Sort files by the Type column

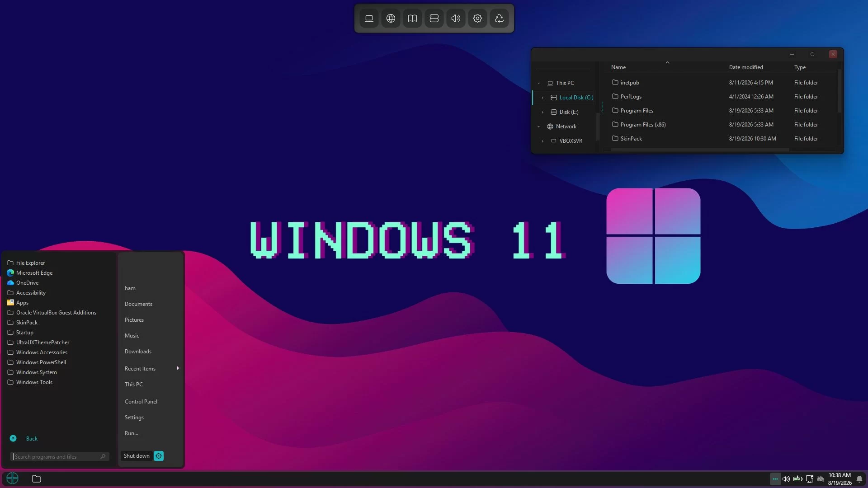[800, 67]
